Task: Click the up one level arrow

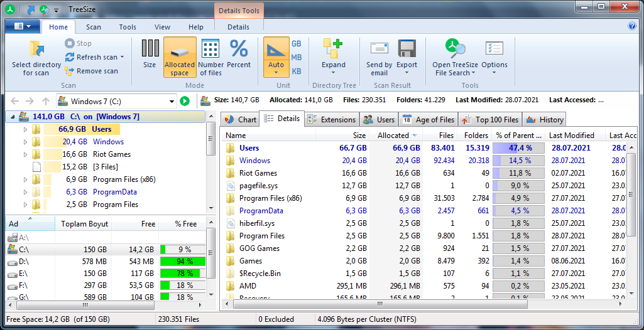Action: tap(46, 101)
